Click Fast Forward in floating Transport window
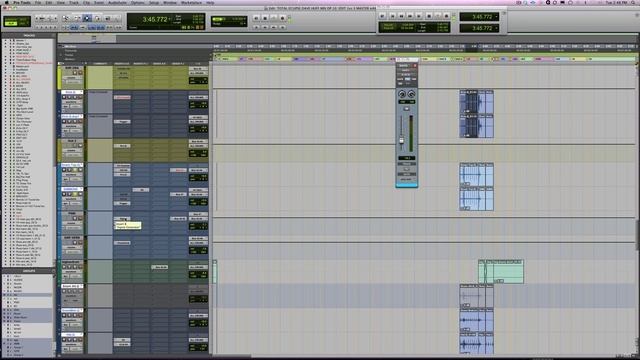Screen dimensions: 640x360 coord(410,16)
